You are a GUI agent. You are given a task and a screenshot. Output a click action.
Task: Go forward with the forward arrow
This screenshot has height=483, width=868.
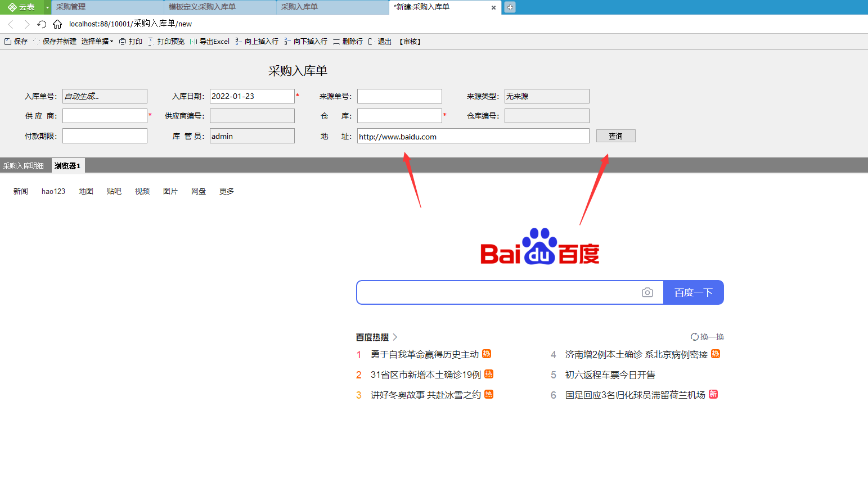26,24
